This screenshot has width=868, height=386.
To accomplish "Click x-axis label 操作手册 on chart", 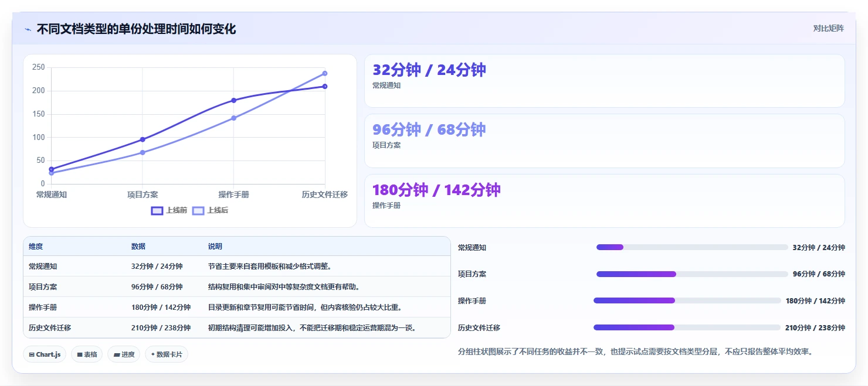I will (x=234, y=194).
